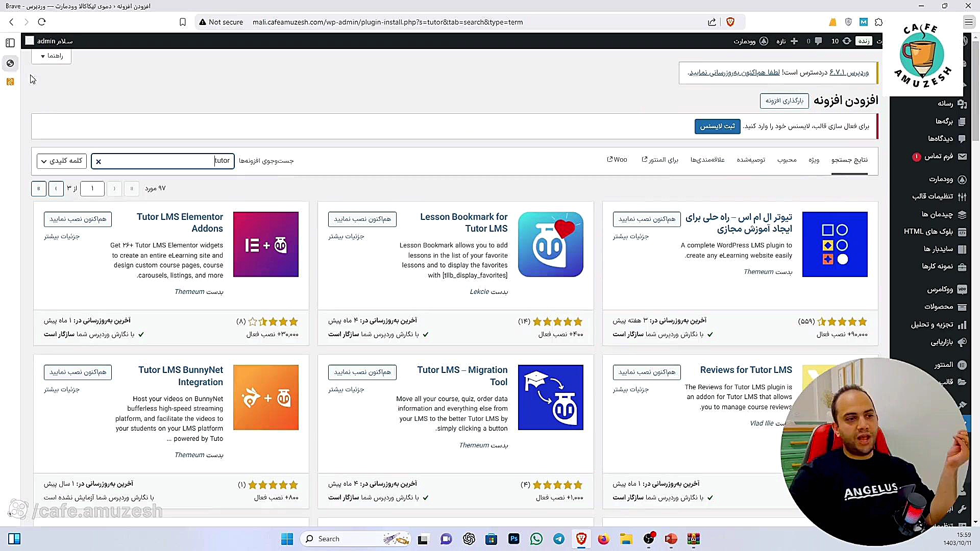Viewport: 980px width, 551px height.
Task: Open the Tutor LMS blue plugin icon
Action: (x=835, y=244)
